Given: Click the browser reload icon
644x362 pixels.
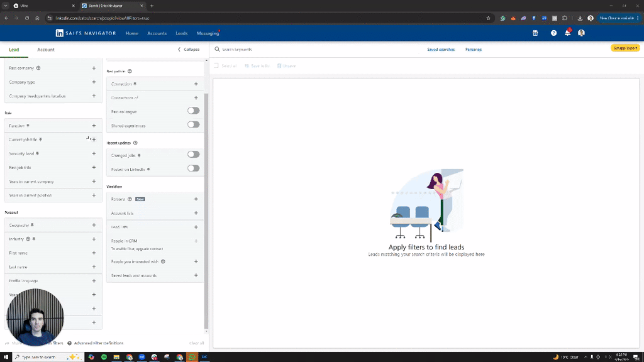Looking at the screenshot, I should tap(27, 19).
